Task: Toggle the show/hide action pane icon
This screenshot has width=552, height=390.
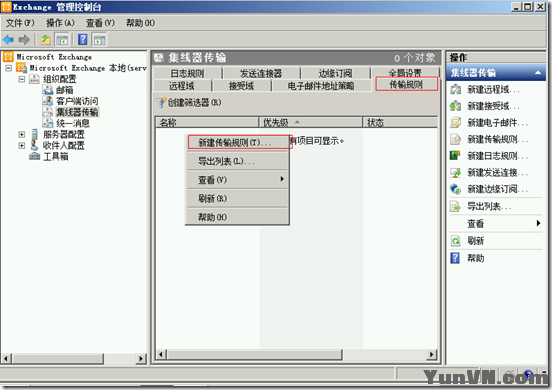Action: (99, 40)
